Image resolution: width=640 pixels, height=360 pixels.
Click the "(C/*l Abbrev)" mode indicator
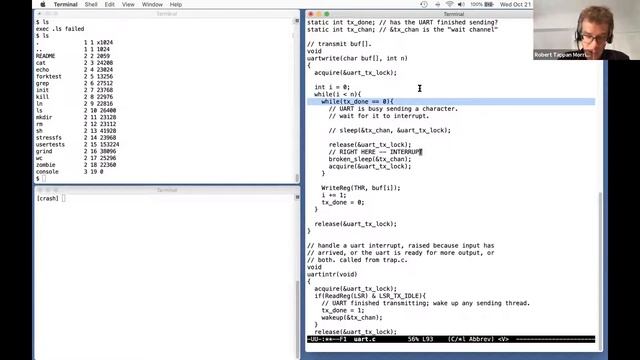pos(472,339)
